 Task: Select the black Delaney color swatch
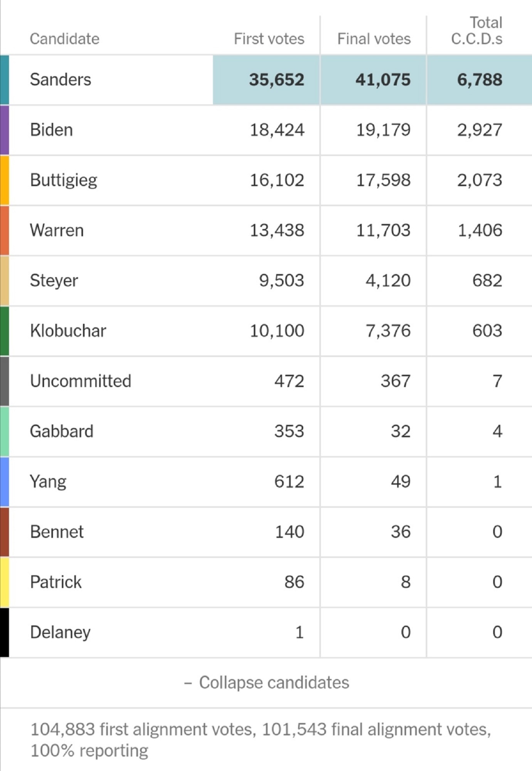[x=4, y=633]
